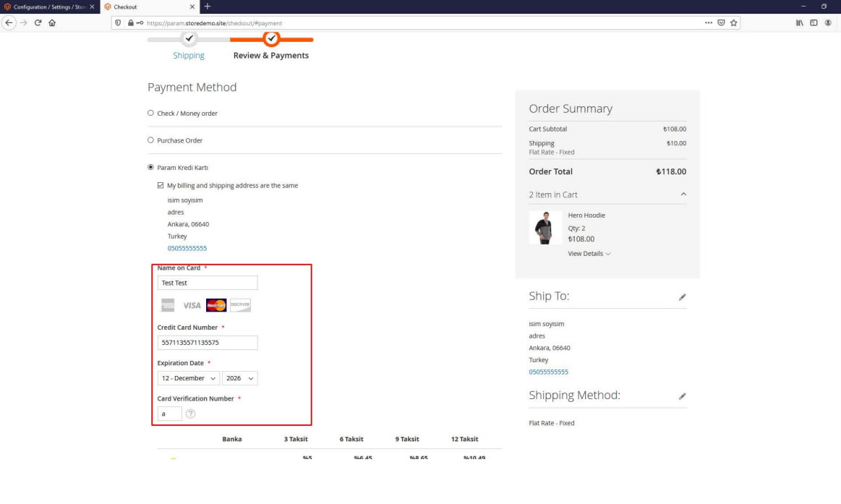Image resolution: width=841 pixels, height=504 pixels.
Task: Click the Pocket save icon
Action: coord(722,23)
